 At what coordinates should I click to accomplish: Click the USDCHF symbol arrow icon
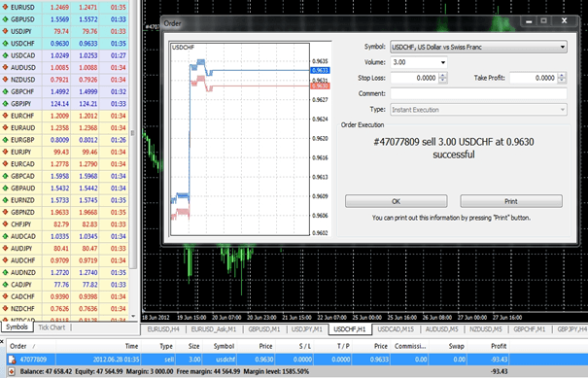click(5, 43)
